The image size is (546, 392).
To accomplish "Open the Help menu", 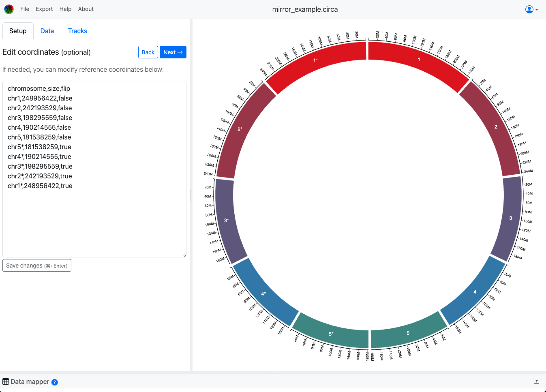I will pyautogui.click(x=65, y=9).
